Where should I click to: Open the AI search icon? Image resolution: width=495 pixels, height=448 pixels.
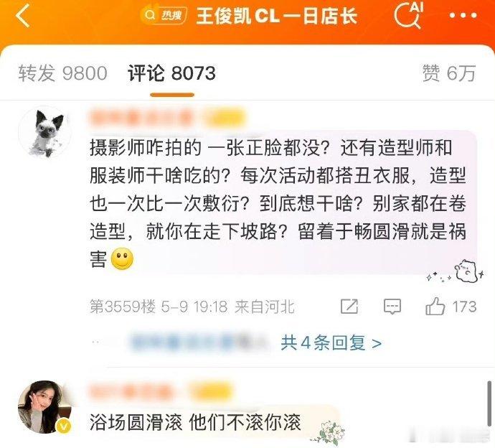point(408,14)
